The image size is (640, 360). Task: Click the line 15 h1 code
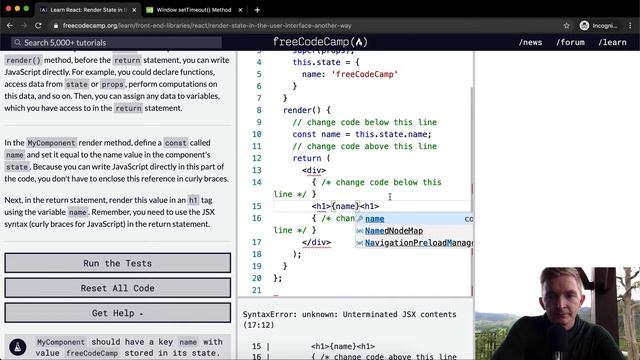(x=345, y=206)
